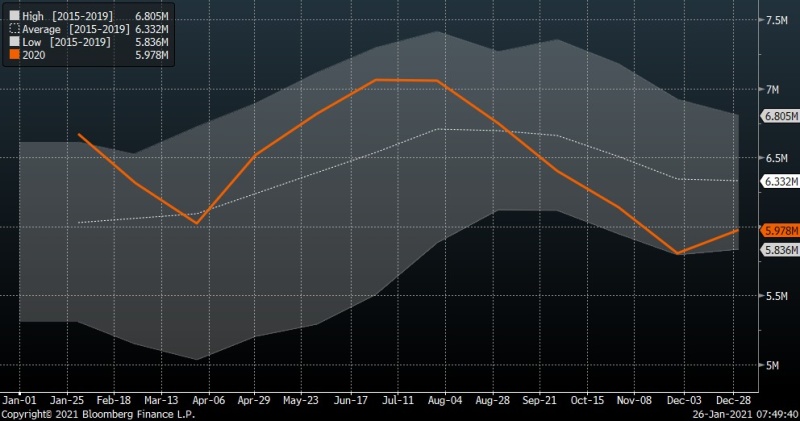Viewport: 800px width, 421px height.
Task: Click the orange line's final data point
Action: 738,230
